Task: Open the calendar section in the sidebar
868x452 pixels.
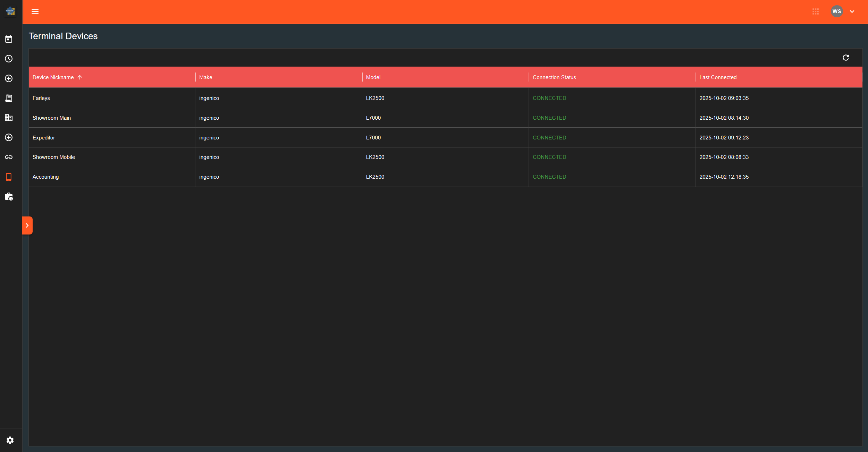Action: [x=9, y=39]
